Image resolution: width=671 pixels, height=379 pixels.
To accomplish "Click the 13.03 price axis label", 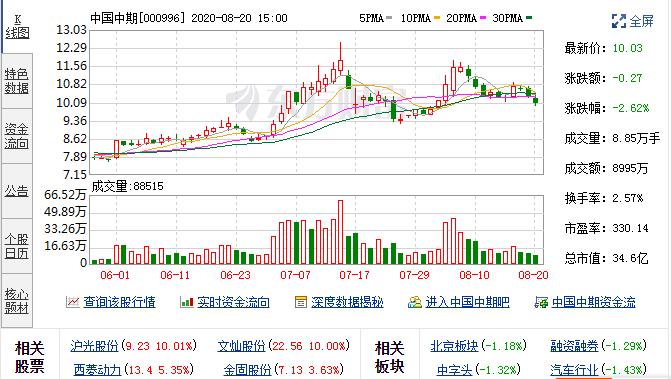I will [71, 30].
